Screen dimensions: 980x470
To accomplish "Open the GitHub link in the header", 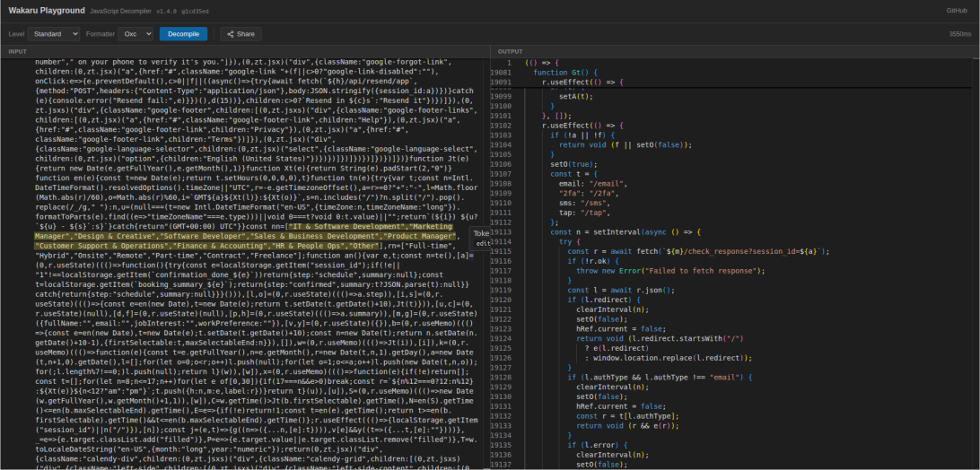I will (957, 11).
